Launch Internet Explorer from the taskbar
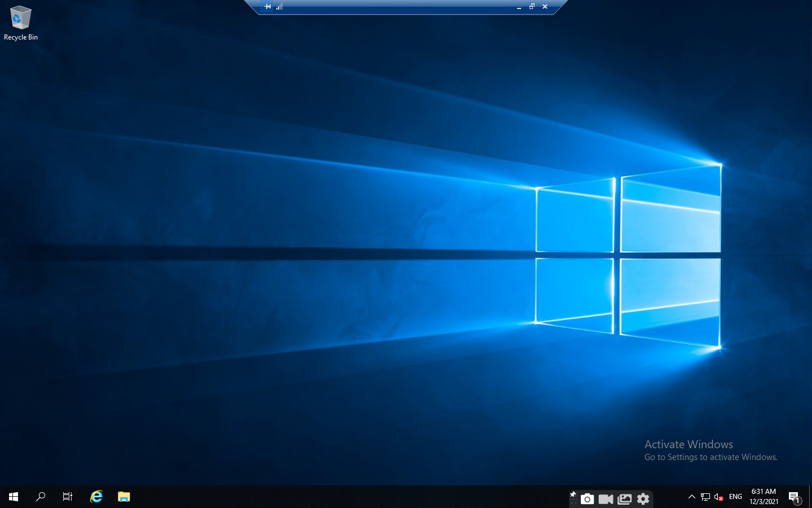This screenshot has width=812, height=508. [96, 497]
